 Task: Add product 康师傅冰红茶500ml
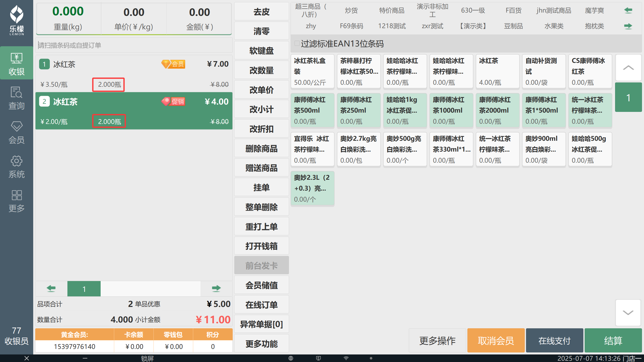point(312,110)
